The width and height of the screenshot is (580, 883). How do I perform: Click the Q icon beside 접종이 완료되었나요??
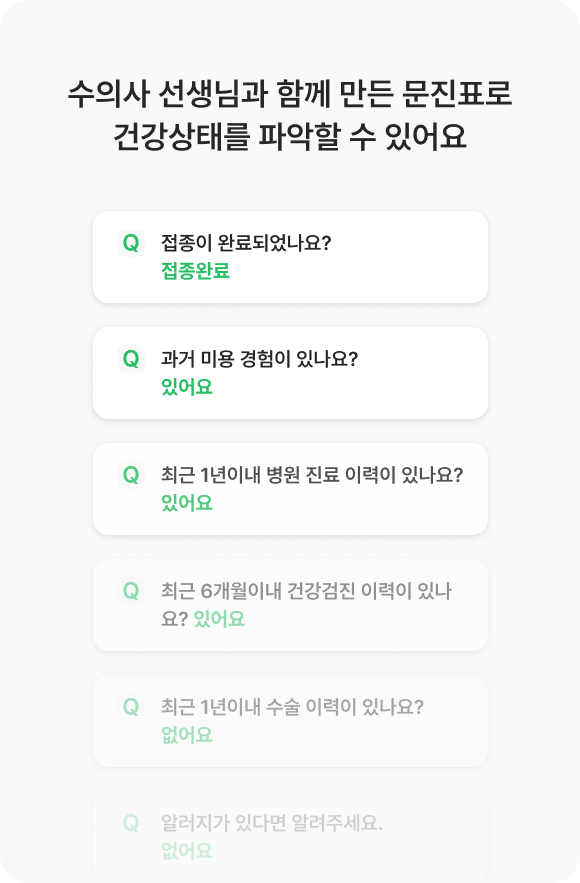[131, 243]
